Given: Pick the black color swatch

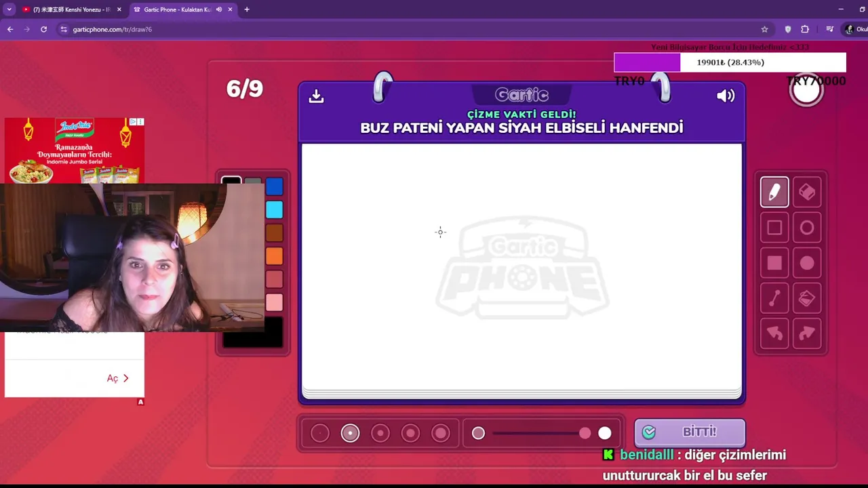Looking at the screenshot, I should (231, 180).
